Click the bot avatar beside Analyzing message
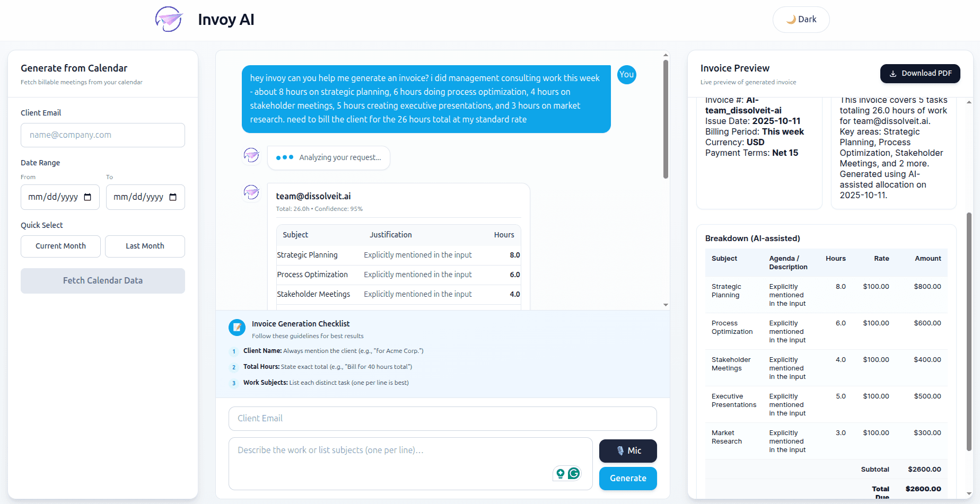 pos(251,155)
